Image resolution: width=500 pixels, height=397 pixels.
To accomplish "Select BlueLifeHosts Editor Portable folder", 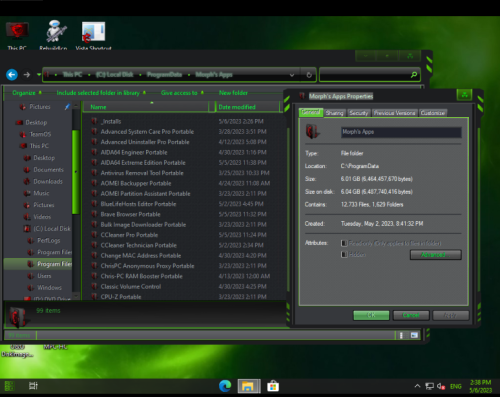I will coord(138,204).
